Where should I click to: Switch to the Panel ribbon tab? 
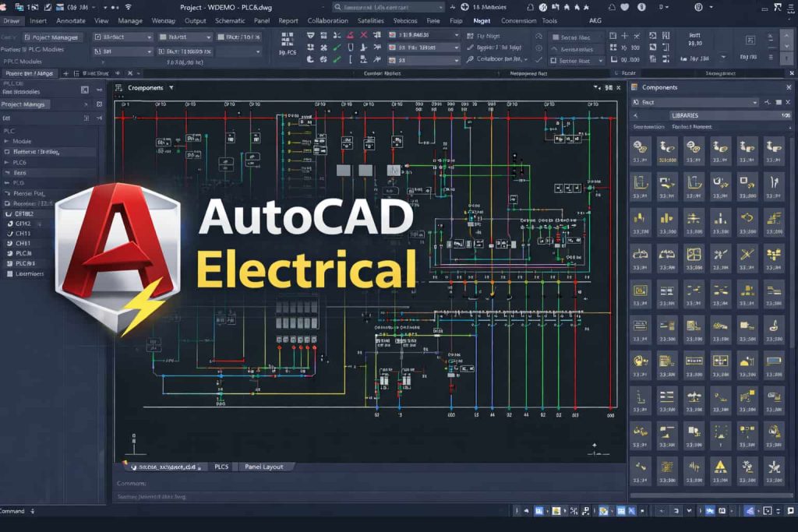pos(262,21)
